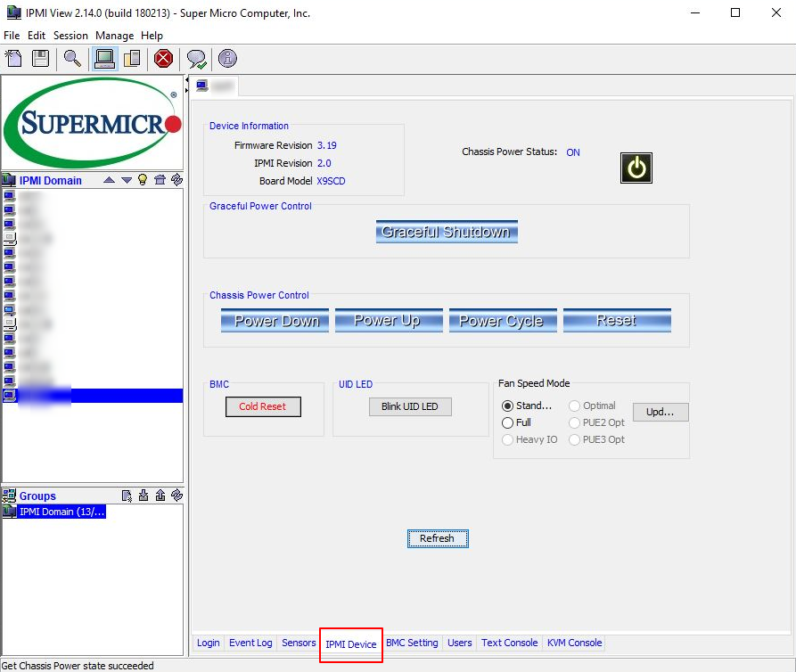The image size is (796, 672).
Task: Click the light bulb icon in IPMI Domain header
Action: (142, 180)
